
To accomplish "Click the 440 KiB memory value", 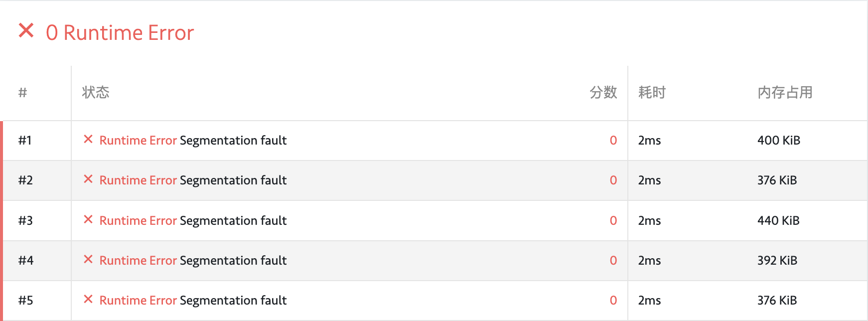I will pos(778,220).
